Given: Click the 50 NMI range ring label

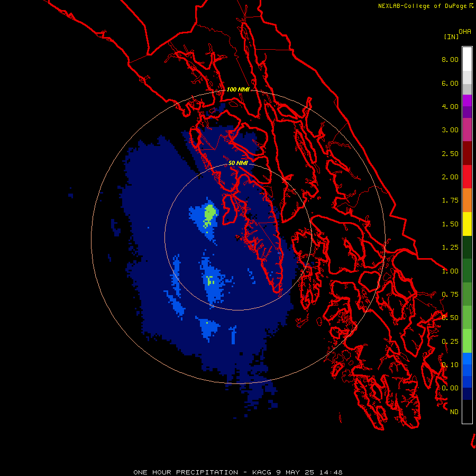Looking at the screenshot, I should tap(238, 163).
